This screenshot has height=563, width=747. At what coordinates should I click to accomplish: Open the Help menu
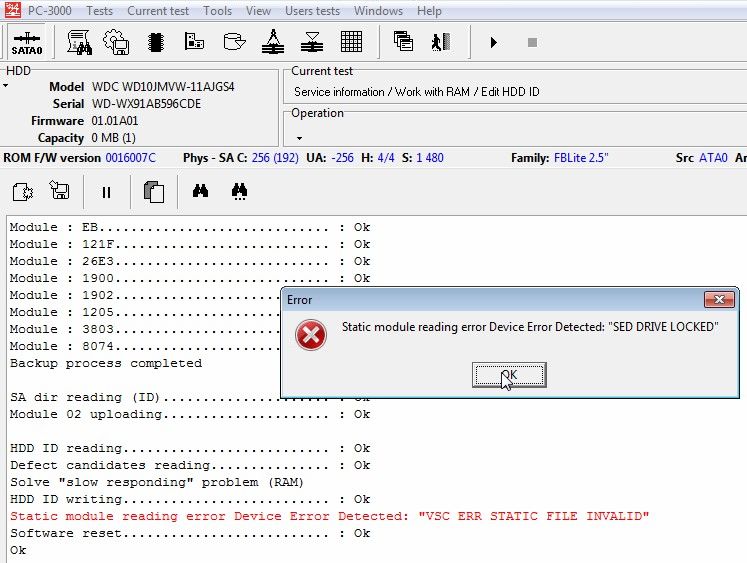pyautogui.click(x=429, y=10)
